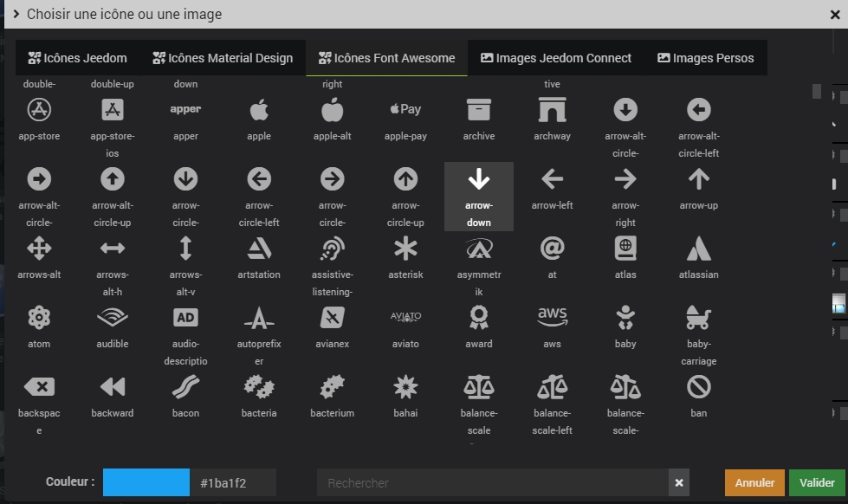Pick the archive box icon

point(478,110)
